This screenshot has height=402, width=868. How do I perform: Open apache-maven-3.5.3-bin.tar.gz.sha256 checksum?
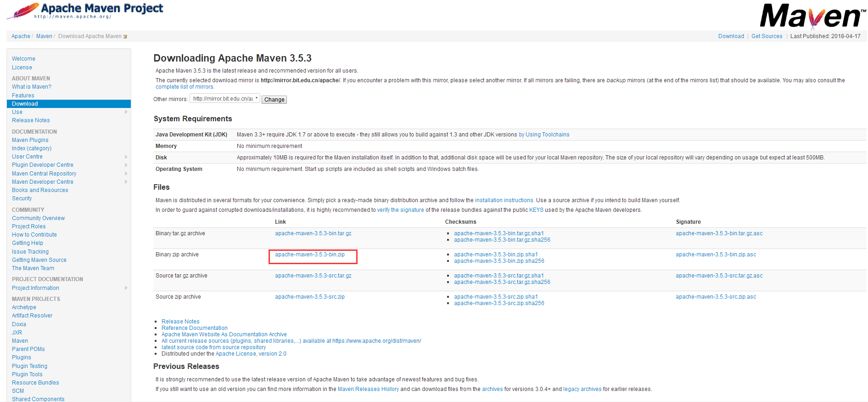[x=502, y=240]
